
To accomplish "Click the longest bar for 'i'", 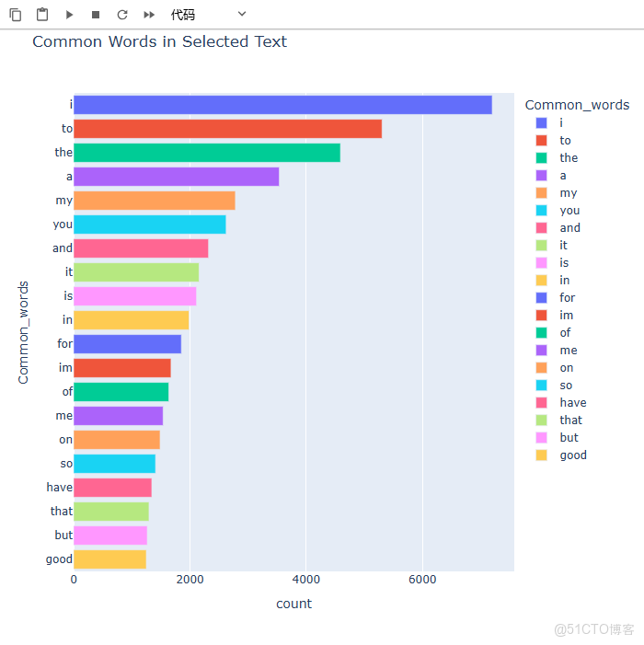I will pyautogui.click(x=282, y=105).
